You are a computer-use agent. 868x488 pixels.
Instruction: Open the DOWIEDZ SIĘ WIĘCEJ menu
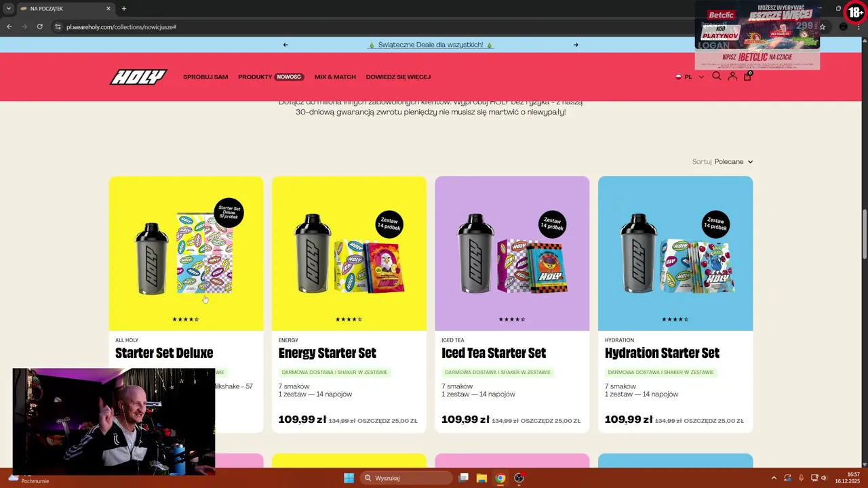(398, 77)
